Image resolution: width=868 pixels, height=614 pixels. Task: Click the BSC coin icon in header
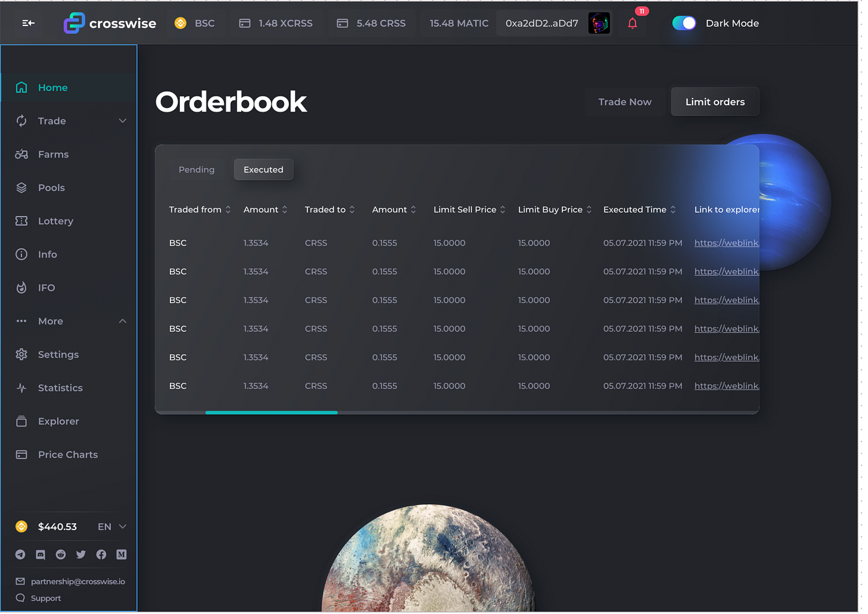pyautogui.click(x=180, y=23)
